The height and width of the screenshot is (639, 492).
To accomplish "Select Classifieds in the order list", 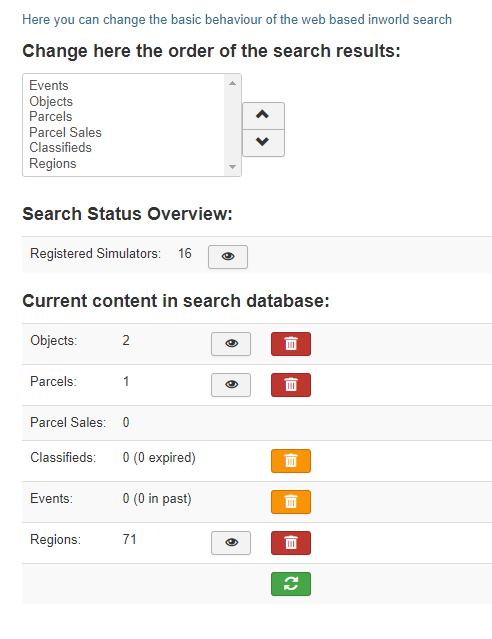I will [x=60, y=148].
